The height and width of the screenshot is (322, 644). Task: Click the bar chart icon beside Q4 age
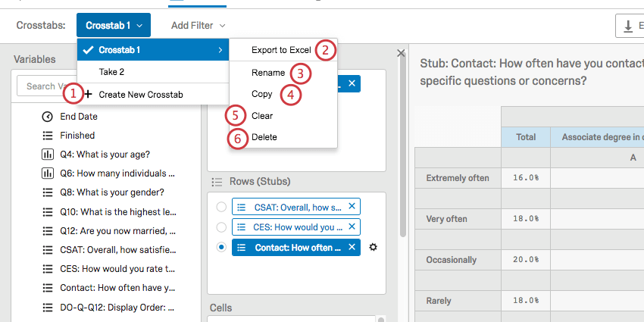pos(47,155)
